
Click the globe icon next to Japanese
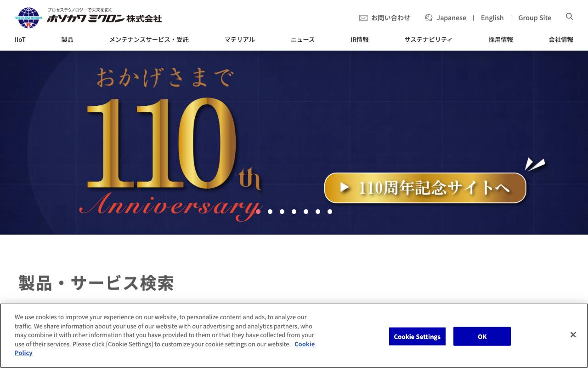pos(429,17)
